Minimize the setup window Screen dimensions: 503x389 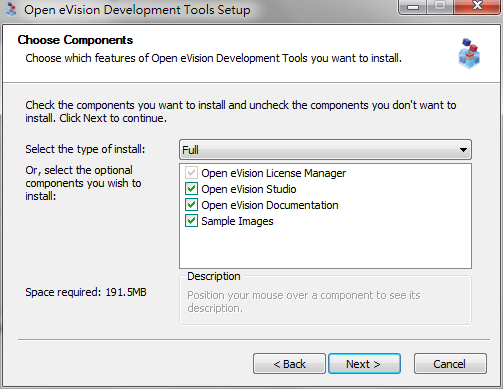click(x=413, y=6)
